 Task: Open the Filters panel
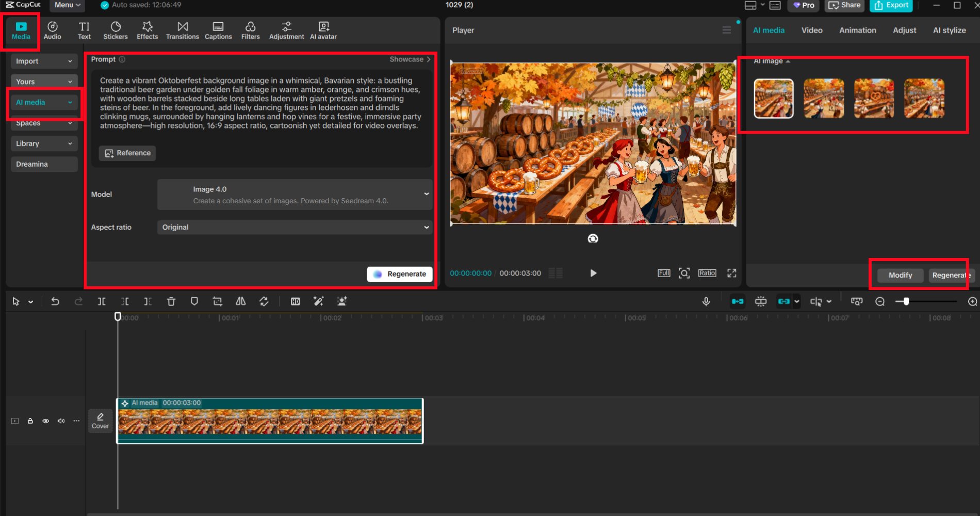point(251,29)
